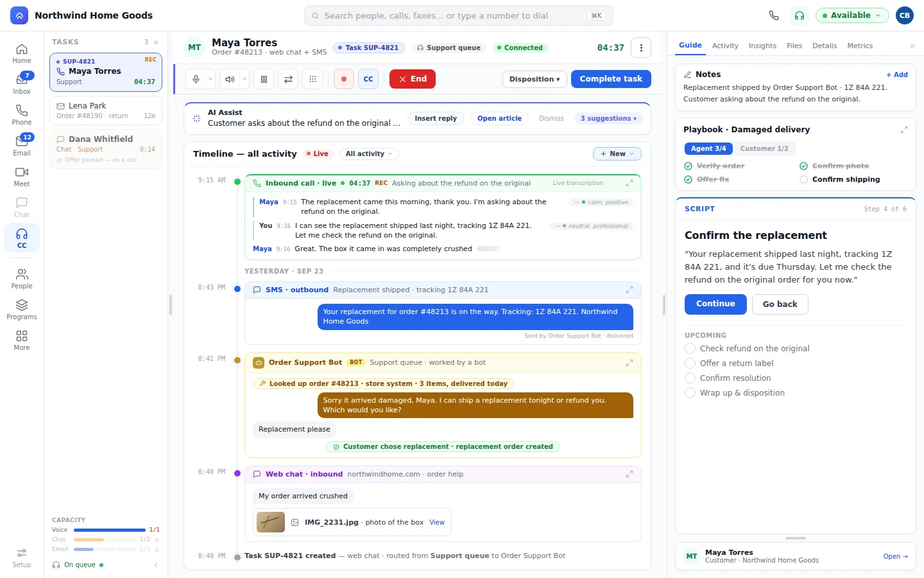Open the Email section with 12 badge

[22, 146]
